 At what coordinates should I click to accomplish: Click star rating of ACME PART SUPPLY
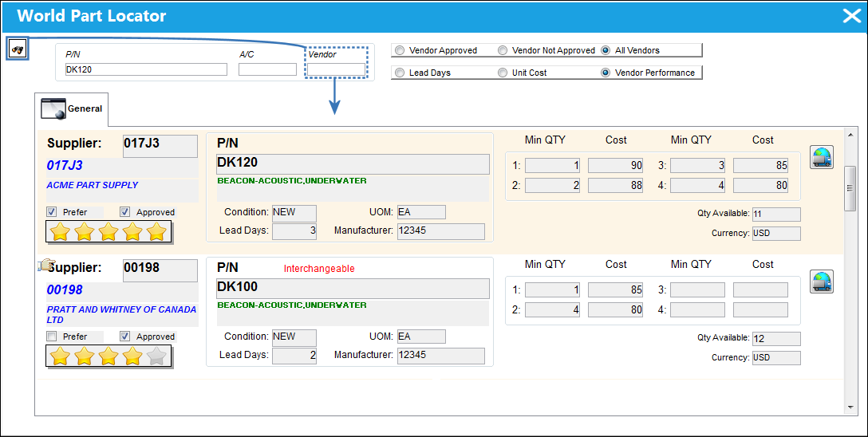(x=108, y=232)
